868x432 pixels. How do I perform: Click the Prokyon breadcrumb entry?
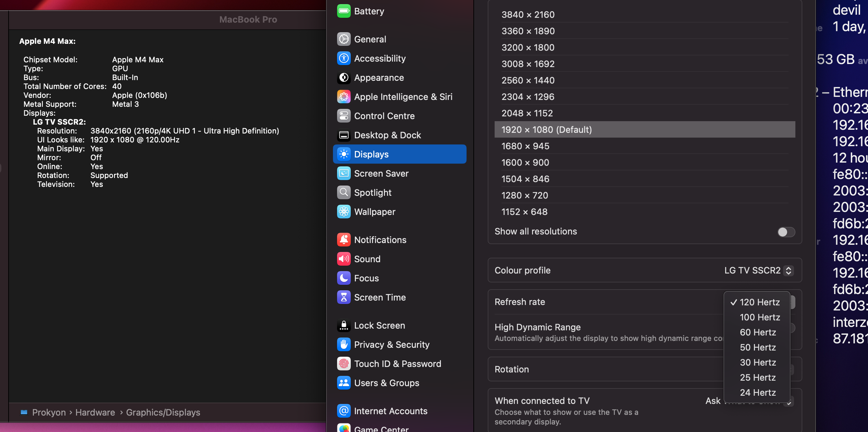click(x=49, y=412)
